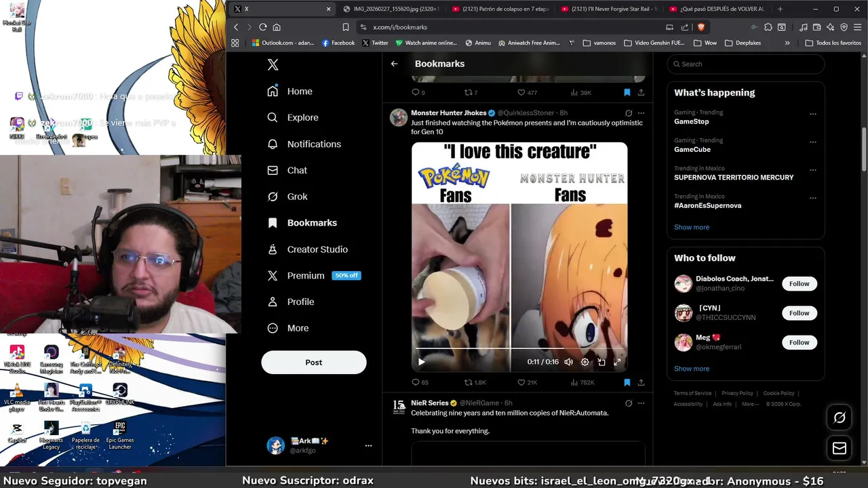Open NieR Series profile name
Screen dimensions: 868x488
(x=430, y=403)
